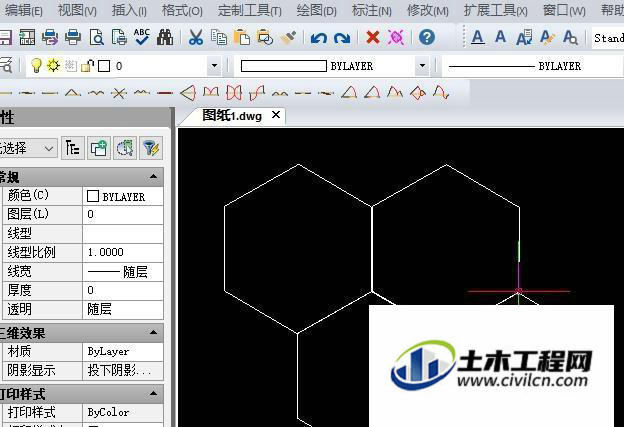Edit the 线型比例 value 1.0000
The height and width of the screenshot is (427, 624).
123,252
